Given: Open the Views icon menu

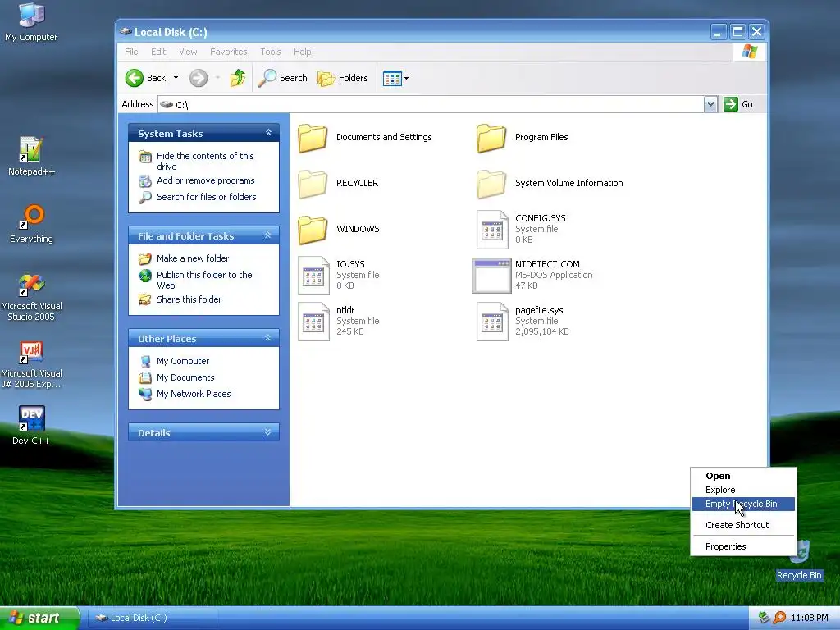Looking at the screenshot, I should [x=392, y=78].
